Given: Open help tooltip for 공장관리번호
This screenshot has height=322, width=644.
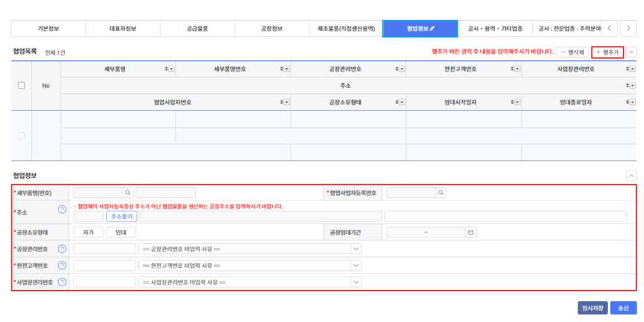Looking at the screenshot, I should (x=63, y=248).
